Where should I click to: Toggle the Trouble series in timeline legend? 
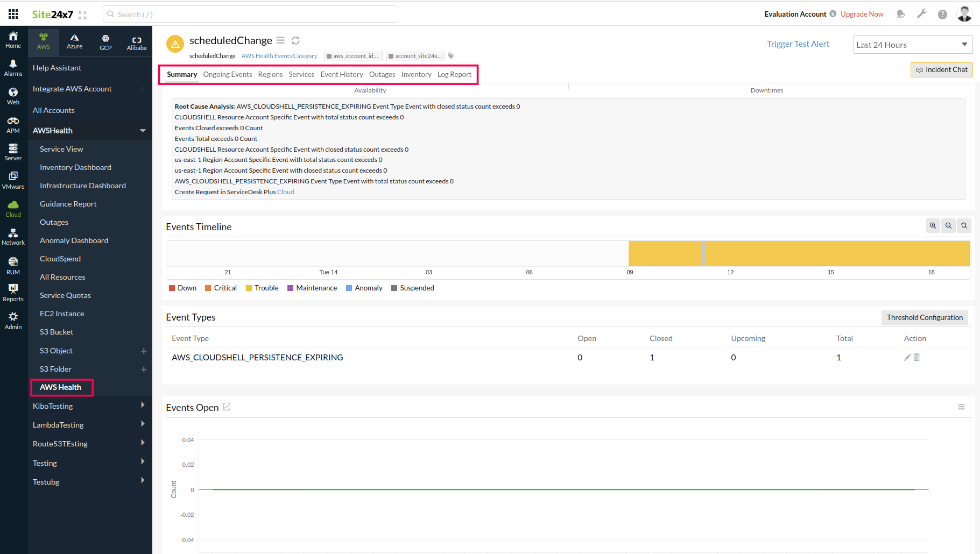tap(262, 288)
